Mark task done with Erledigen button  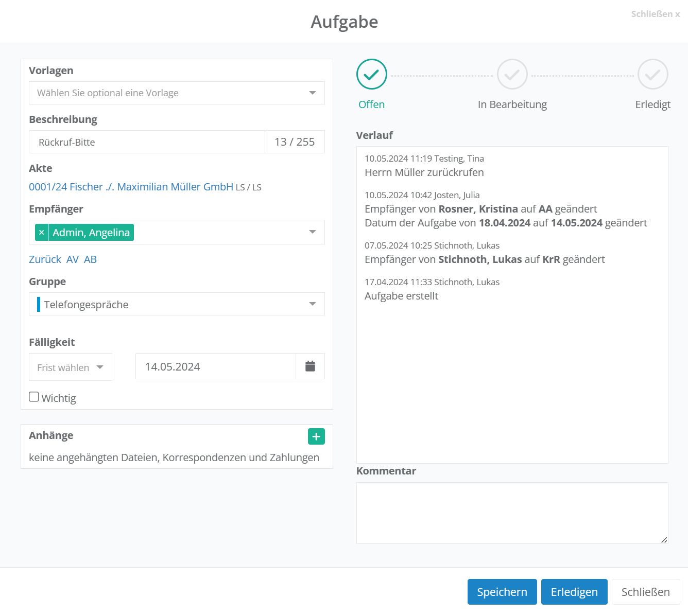574,592
